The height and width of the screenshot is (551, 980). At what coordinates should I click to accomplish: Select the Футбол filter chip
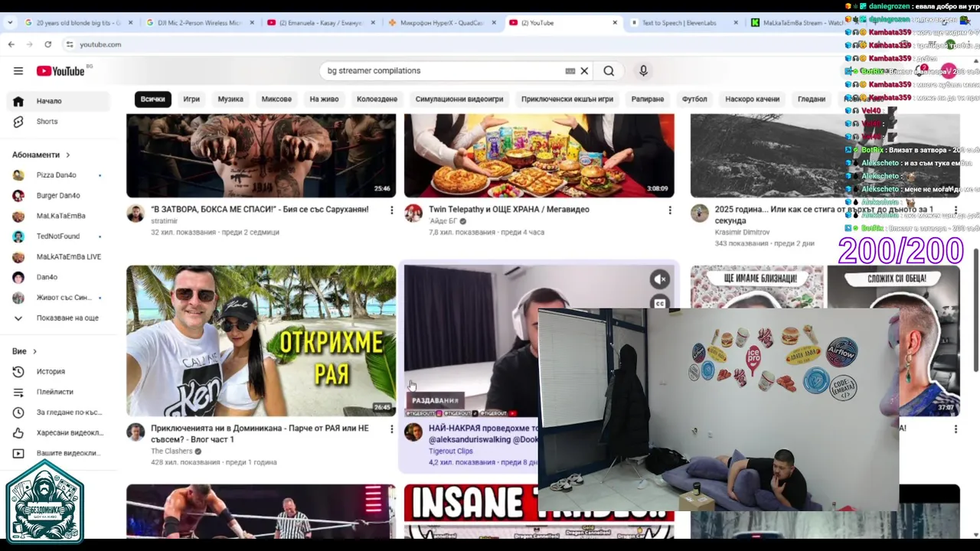pos(694,99)
